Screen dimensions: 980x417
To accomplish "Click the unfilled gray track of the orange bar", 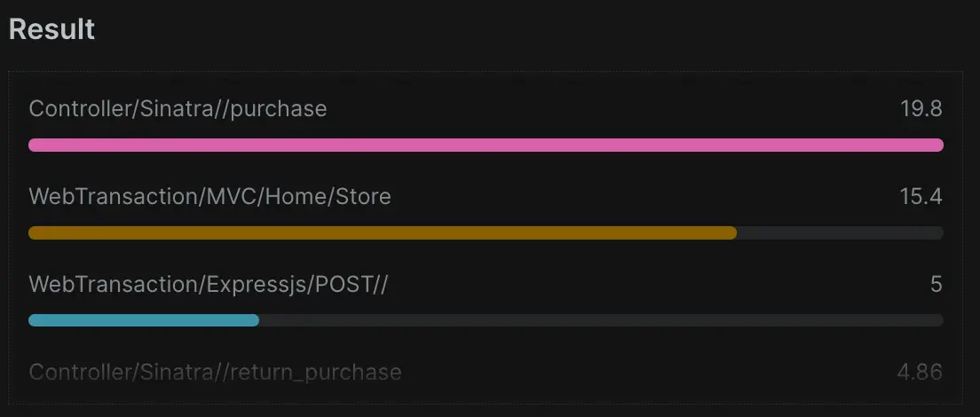I will [x=840, y=232].
